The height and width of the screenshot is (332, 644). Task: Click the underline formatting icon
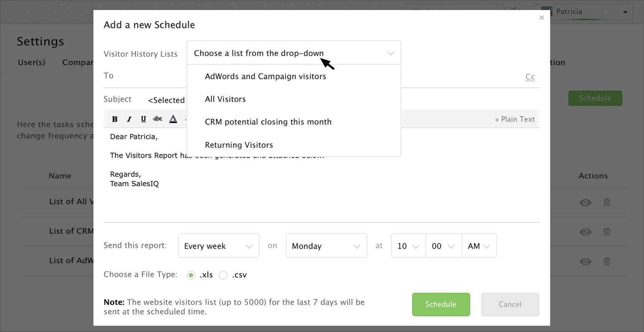coord(143,119)
